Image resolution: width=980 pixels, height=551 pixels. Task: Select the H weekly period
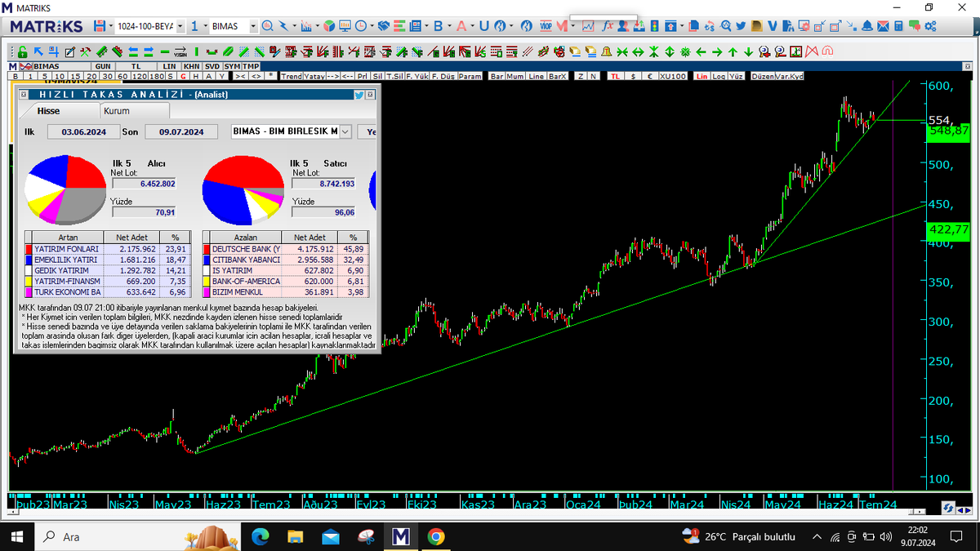[x=196, y=76]
